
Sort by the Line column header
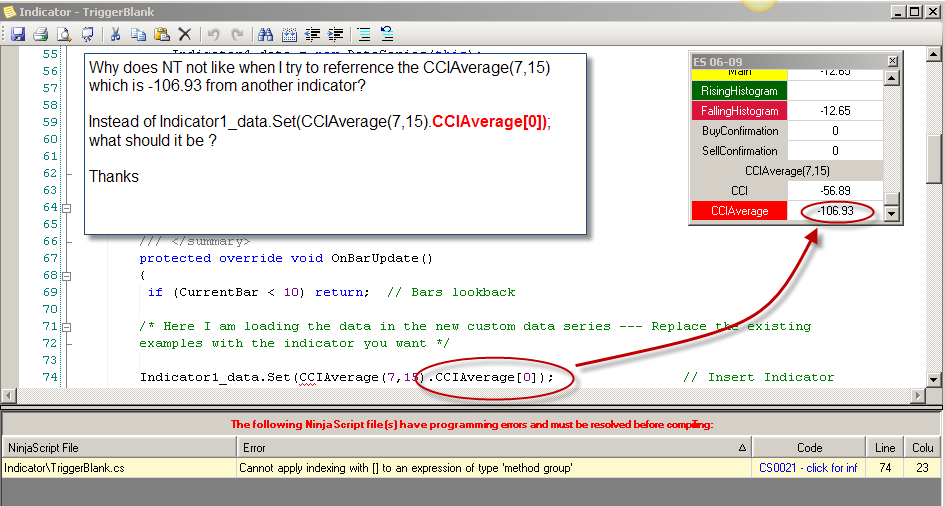pos(885,448)
